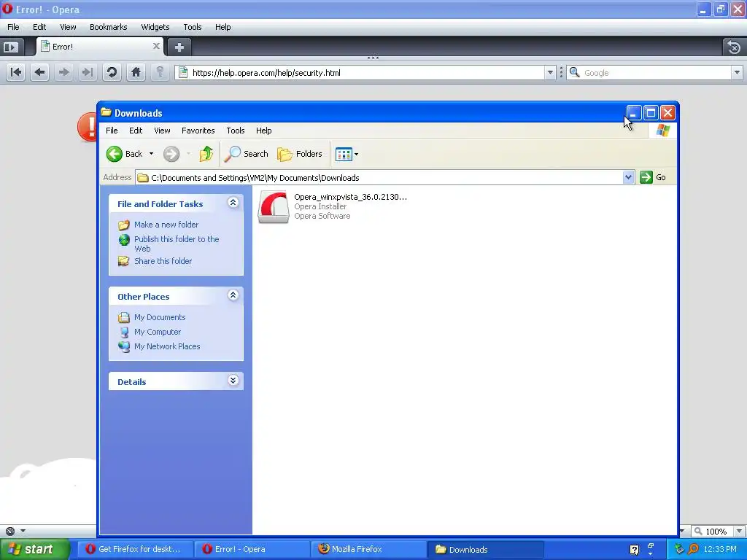
Task: Click Opera's wand password icon
Action: click(x=160, y=72)
